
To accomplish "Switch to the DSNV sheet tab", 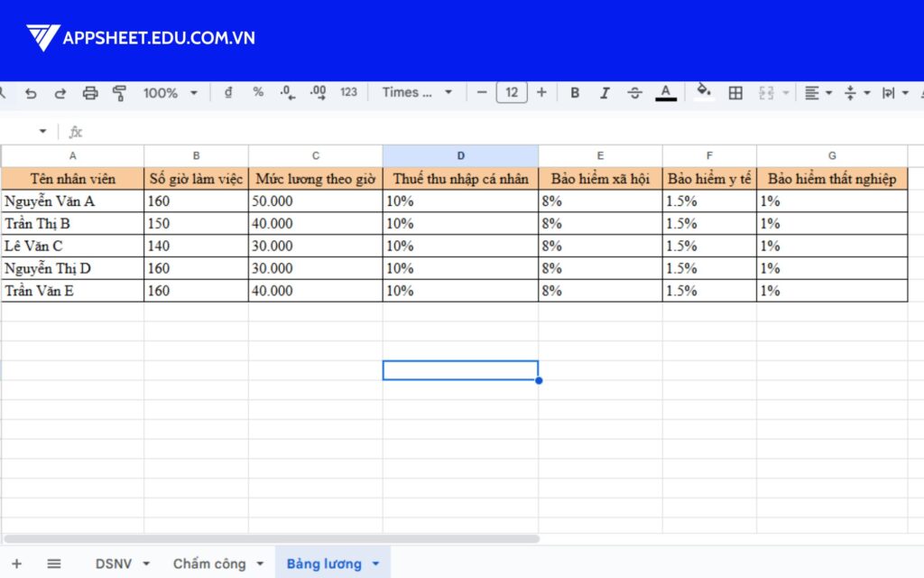I will (115, 563).
